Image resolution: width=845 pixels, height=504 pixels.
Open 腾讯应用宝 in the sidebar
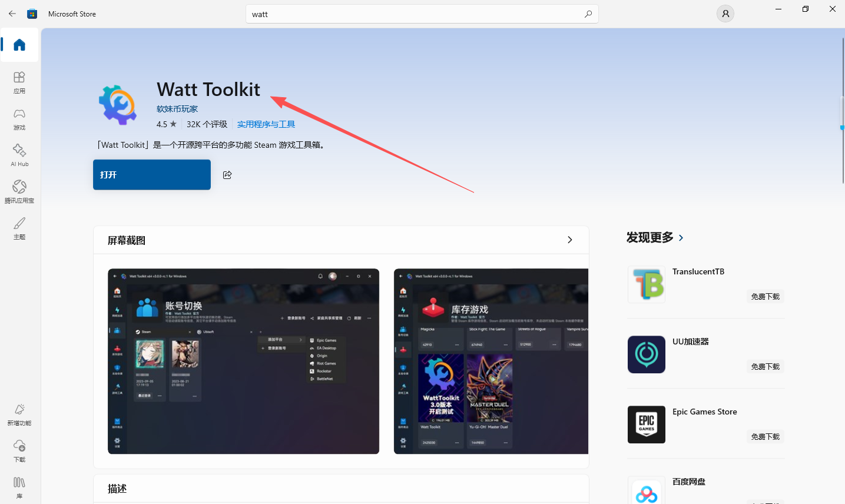(x=19, y=192)
